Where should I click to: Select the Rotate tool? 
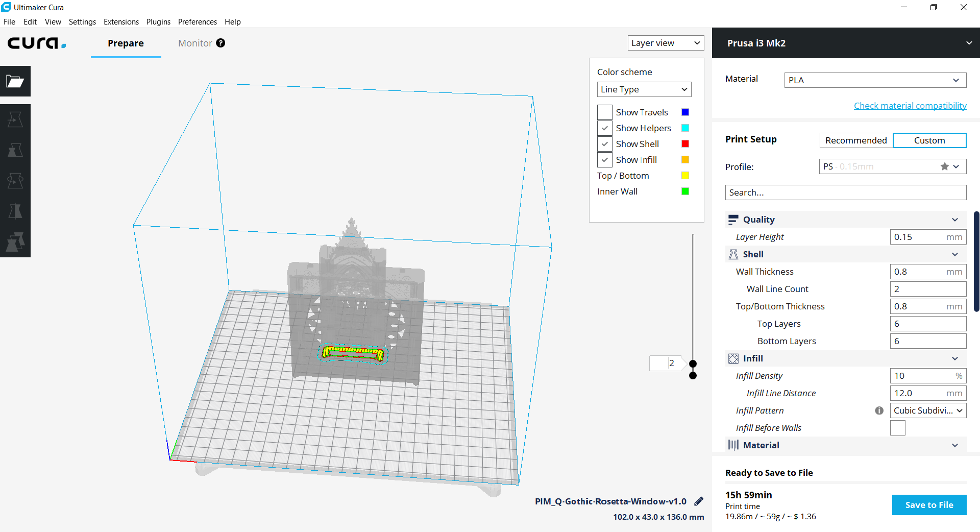tap(15, 180)
